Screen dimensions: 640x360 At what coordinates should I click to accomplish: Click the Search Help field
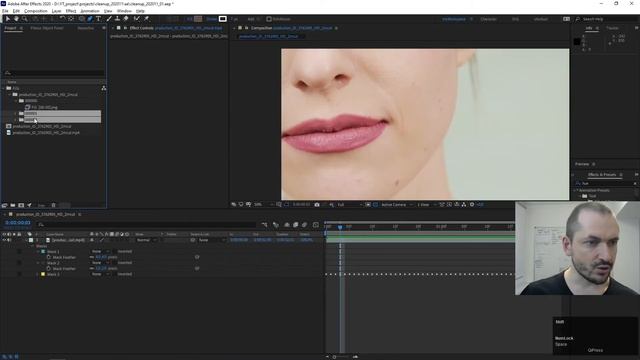[x=606, y=19]
